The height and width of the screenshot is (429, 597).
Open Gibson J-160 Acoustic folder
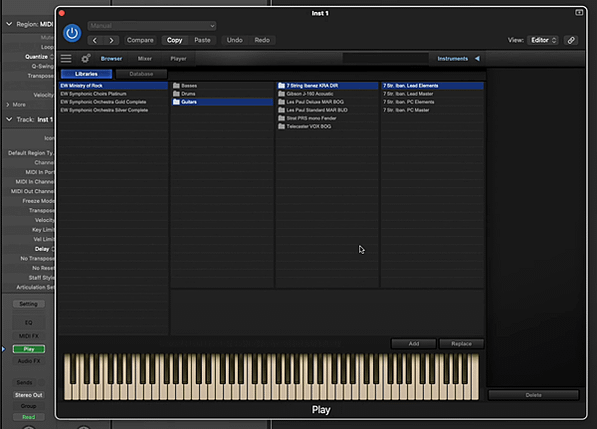point(327,94)
